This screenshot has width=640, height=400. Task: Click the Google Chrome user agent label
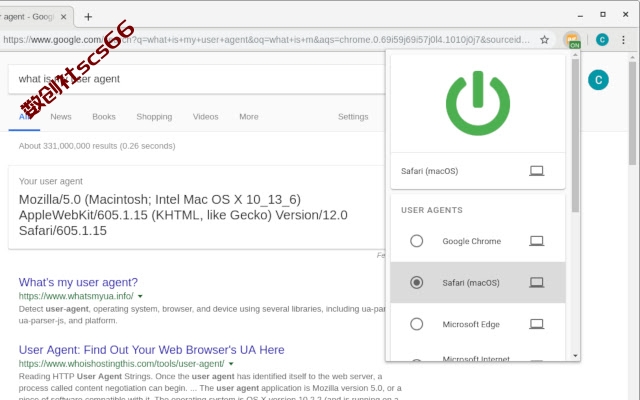coord(471,241)
